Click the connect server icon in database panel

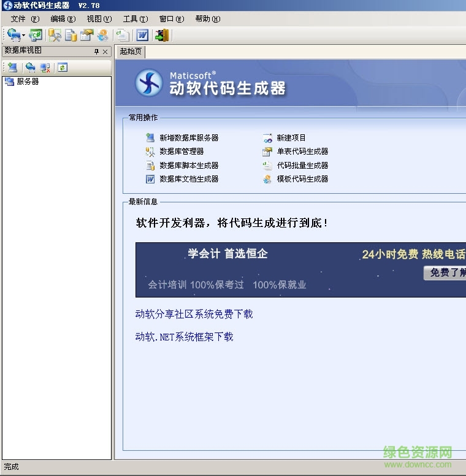pyautogui.click(x=29, y=67)
